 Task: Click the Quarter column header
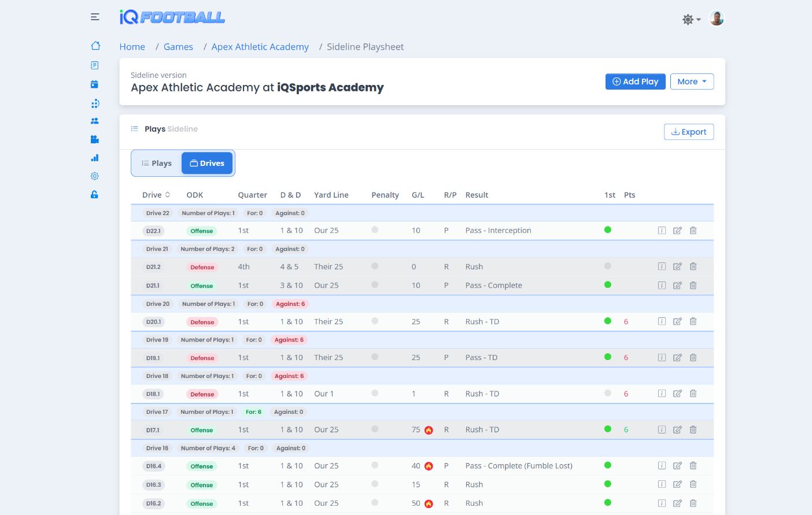[253, 195]
